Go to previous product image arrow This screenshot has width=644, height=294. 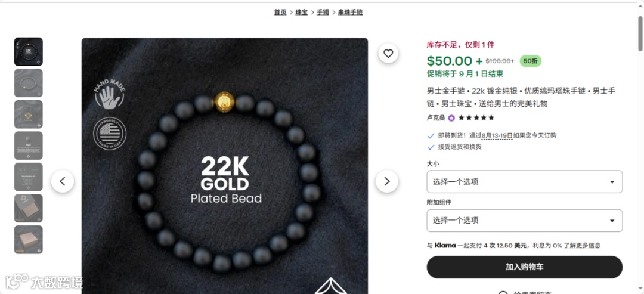point(63,181)
